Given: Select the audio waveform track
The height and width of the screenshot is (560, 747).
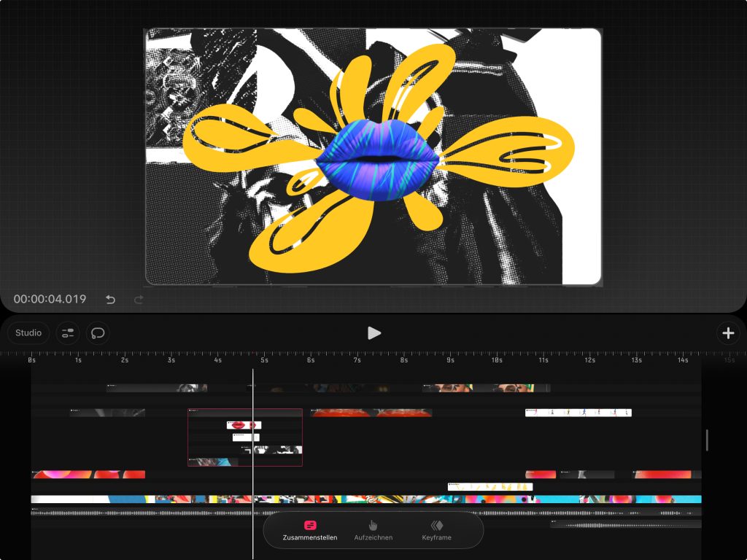Looking at the screenshot, I should point(146,513).
